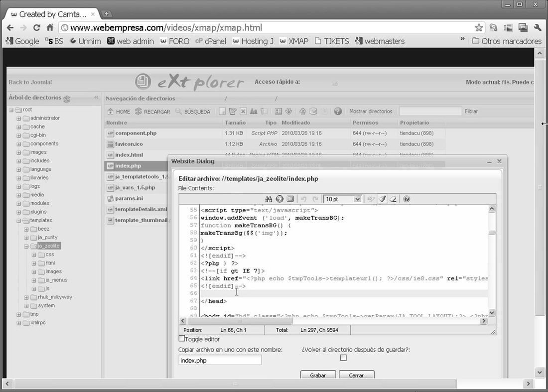Click the fullscreen icon in editor toolbar
Image resolution: width=548 pixels, height=392 pixels.
pos(290,199)
